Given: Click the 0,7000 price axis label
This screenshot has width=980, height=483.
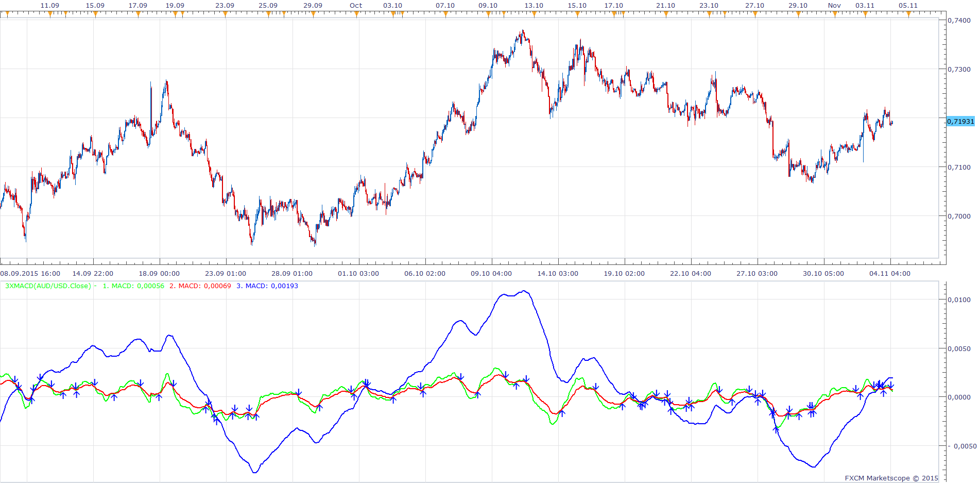Looking at the screenshot, I should click(959, 216).
